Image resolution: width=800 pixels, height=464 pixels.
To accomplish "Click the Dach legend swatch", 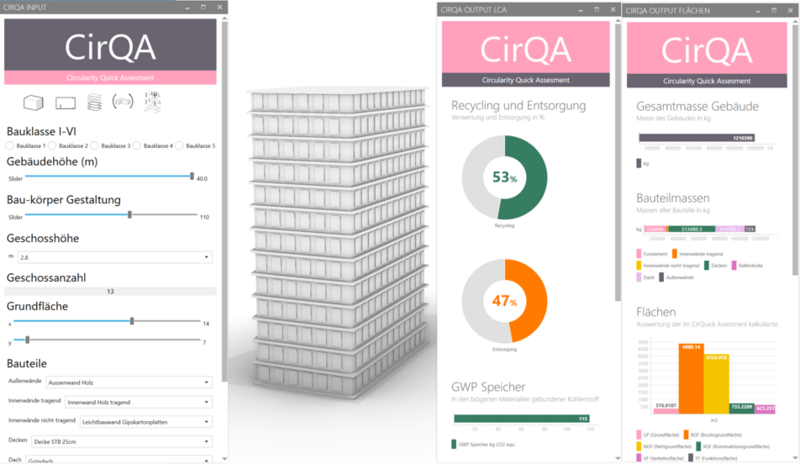I will click(x=639, y=277).
